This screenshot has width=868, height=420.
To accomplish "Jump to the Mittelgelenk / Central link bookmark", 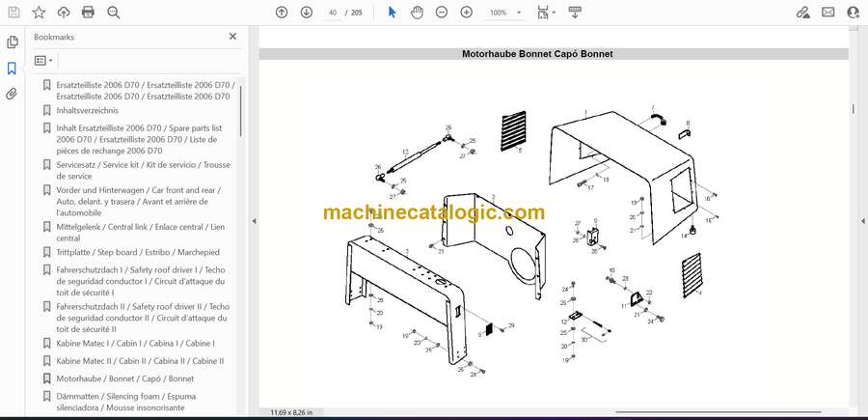I will click(139, 232).
